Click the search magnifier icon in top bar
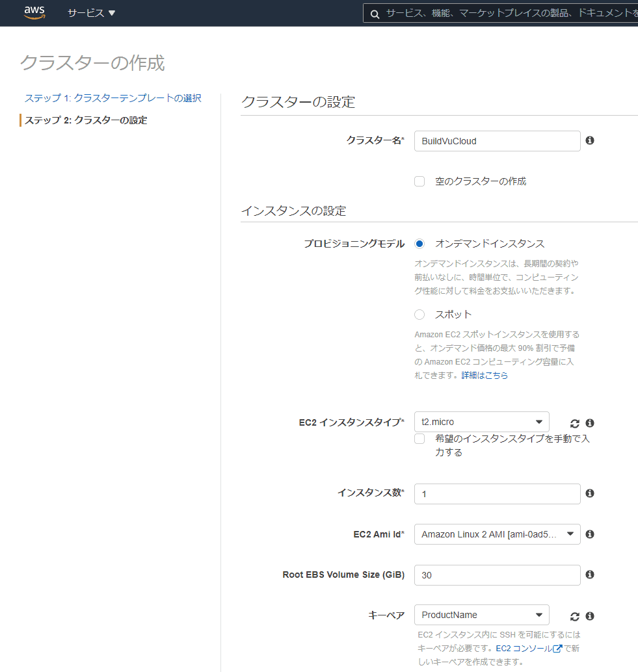Image resolution: width=638 pixels, height=672 pixels. tap(375, 14)
